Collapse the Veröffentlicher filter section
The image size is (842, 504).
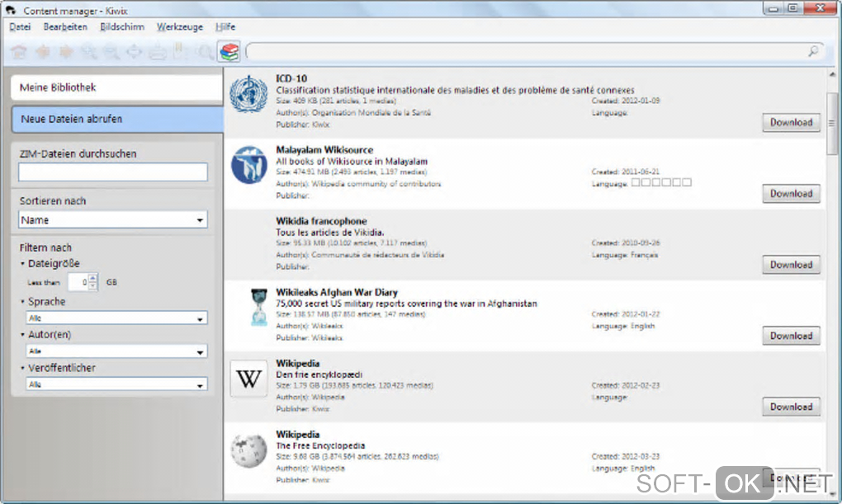58,368
